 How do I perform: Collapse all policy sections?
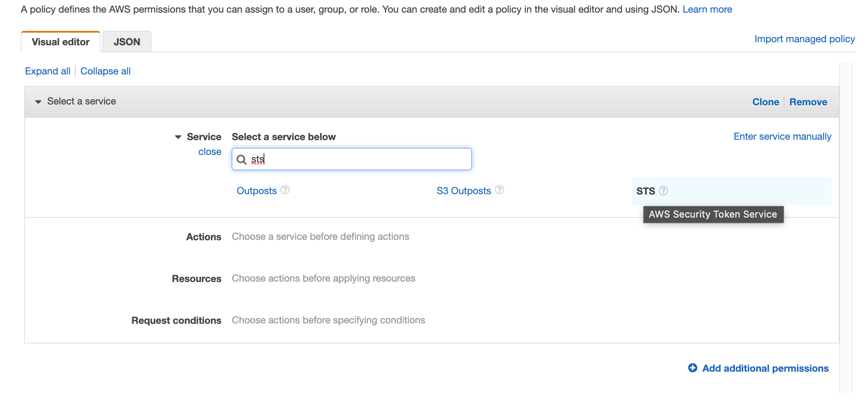click(x=105, y=71)
